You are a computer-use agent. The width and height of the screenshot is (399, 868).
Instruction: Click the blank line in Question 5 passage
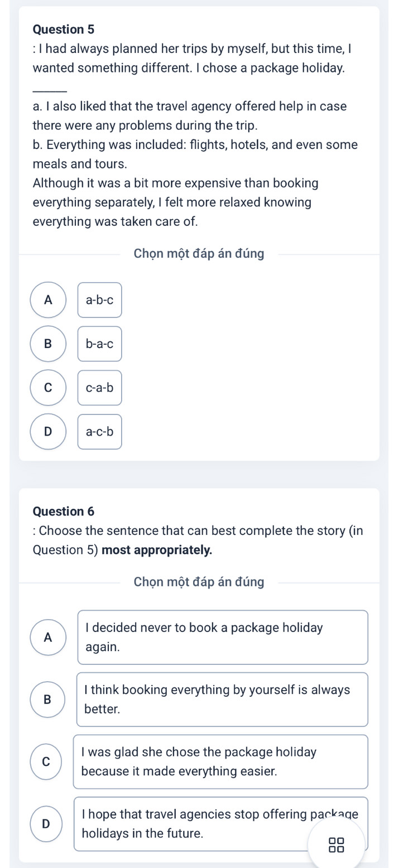pos(50,91)
